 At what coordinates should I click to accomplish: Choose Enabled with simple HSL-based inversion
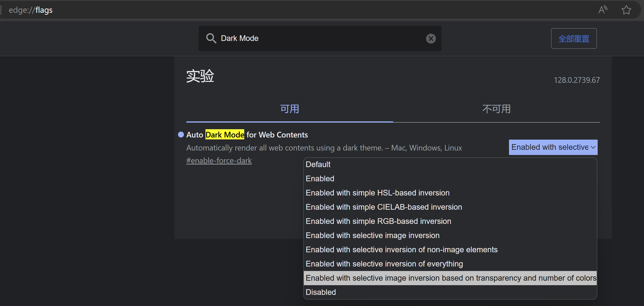coord(450,193)
